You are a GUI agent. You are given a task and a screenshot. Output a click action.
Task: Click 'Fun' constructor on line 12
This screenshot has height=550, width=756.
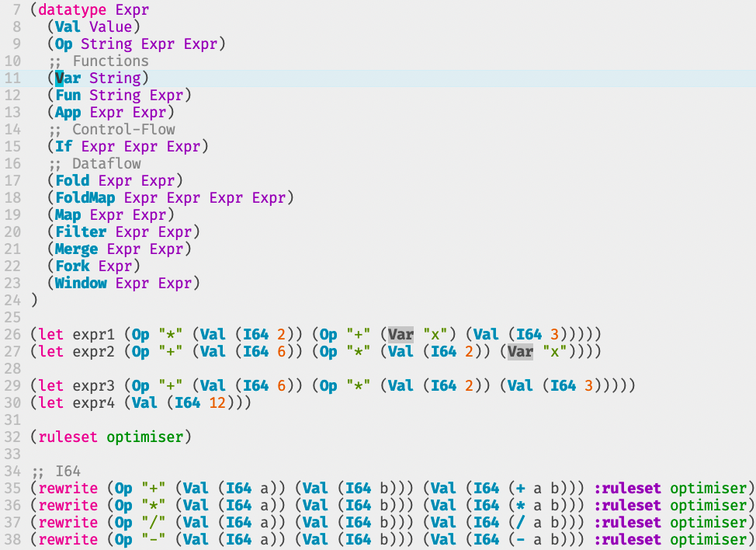click(68, 95)
